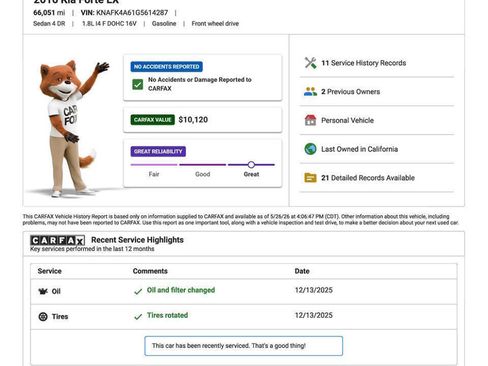Image resolution: width=488 pixels, height=366 pixels.
Task: Click the Tires service icon
Action: coord(43,316)
